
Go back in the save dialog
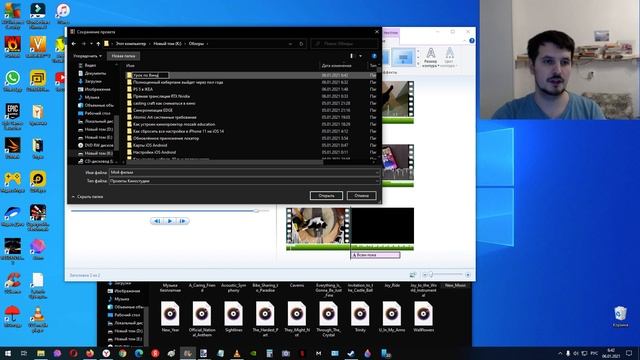[74, 44]
